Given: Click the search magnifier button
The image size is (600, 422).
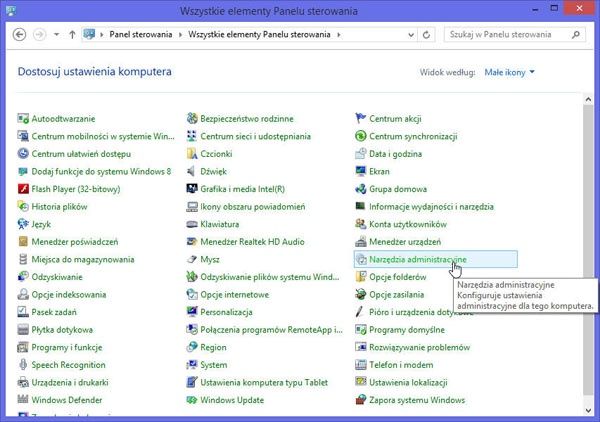Looking at the screenshot, I should click(x=576, y=35).
